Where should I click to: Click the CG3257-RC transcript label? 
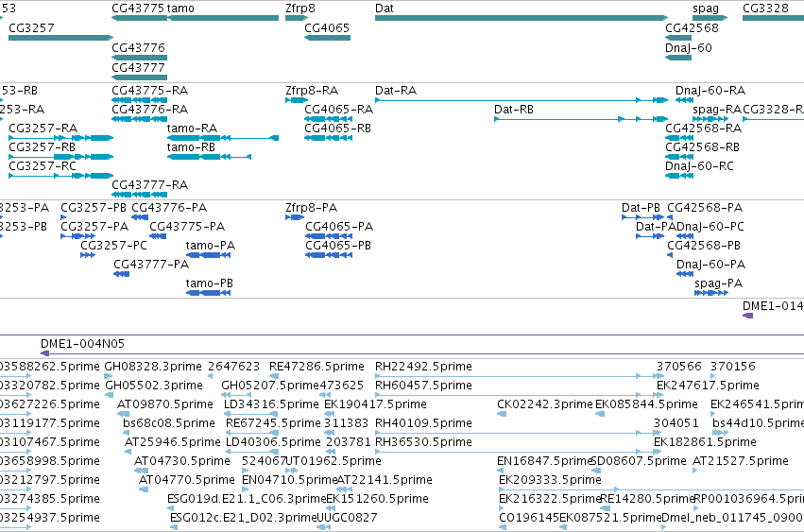pyautogui.click(x=43, y=166)
